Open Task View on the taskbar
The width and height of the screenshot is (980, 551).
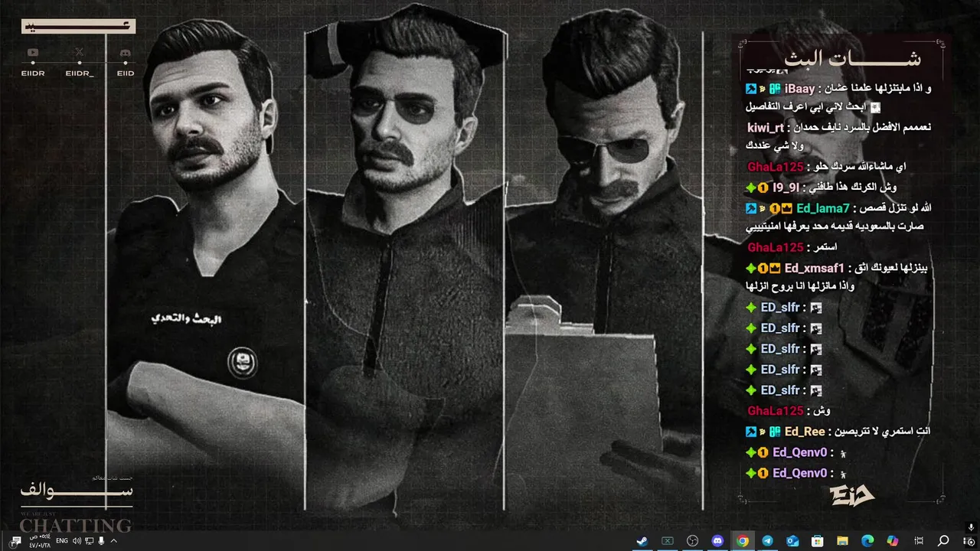click(x=918, y=541)
